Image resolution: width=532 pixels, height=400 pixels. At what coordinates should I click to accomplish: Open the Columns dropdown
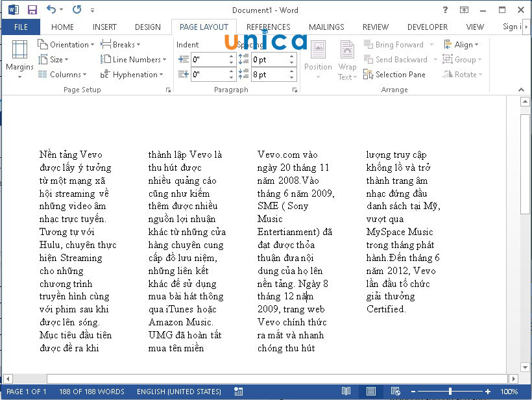click(62, 75)
